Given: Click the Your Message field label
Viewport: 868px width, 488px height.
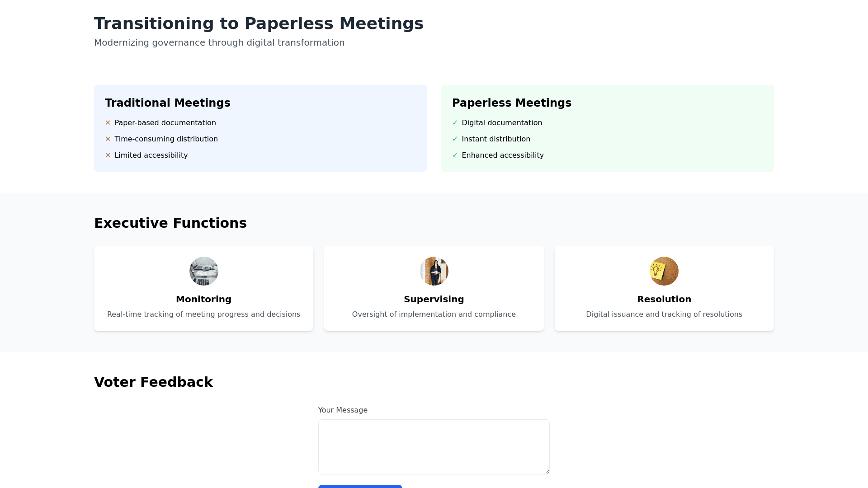Looking at the screenshot, I should click(343, 410).
